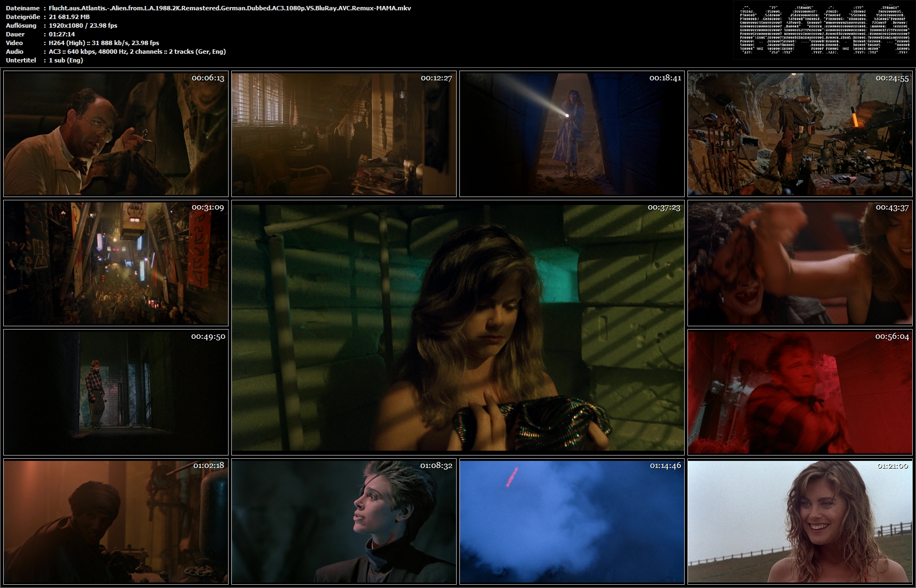
Task: Click the duration value 01:27:14
Action: coord(62,34)
